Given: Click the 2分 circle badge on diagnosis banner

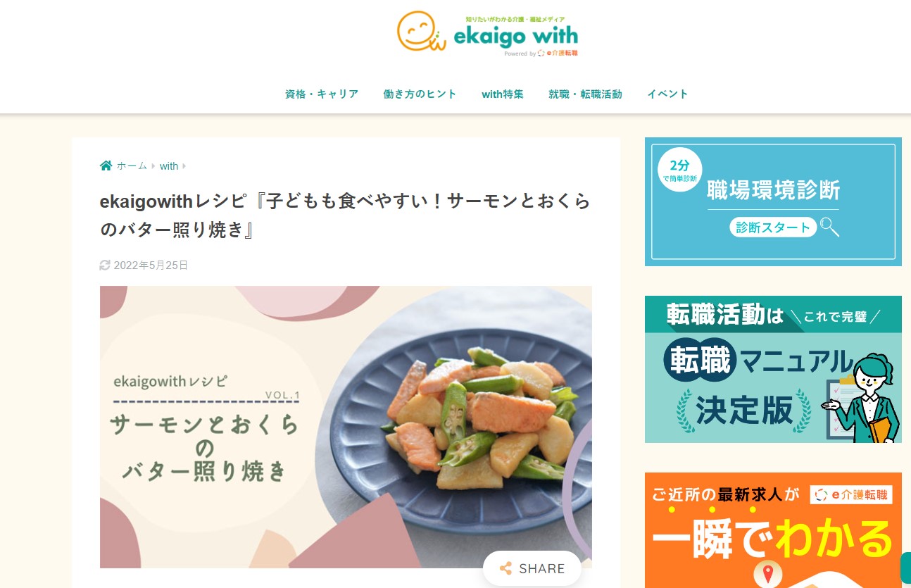Looking at the screenshot, I should coord(679,170).
